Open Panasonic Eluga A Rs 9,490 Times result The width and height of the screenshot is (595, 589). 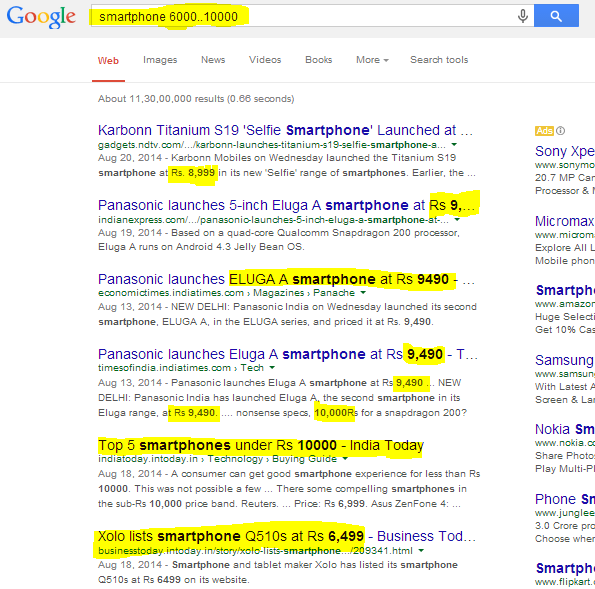coord(287,354)
